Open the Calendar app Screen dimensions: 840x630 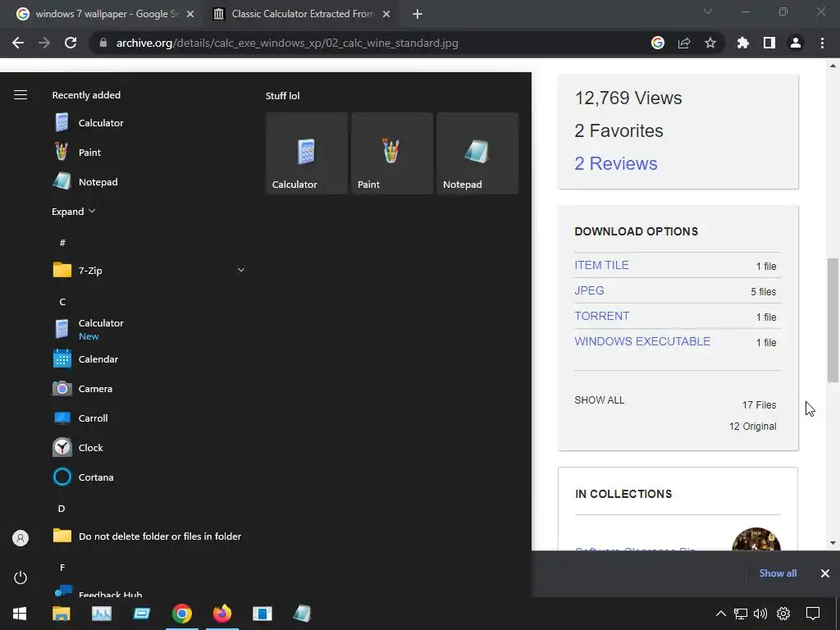(149, 359)
